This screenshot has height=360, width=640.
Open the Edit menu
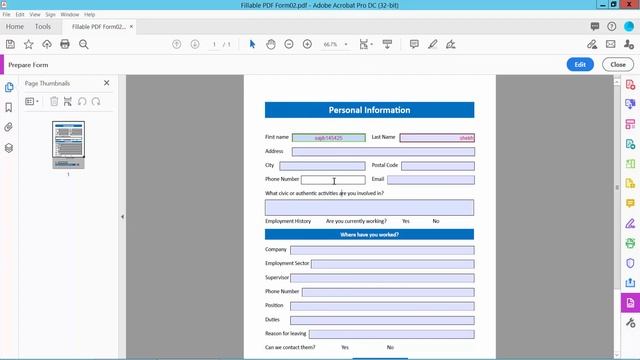(x=20, y=14)
